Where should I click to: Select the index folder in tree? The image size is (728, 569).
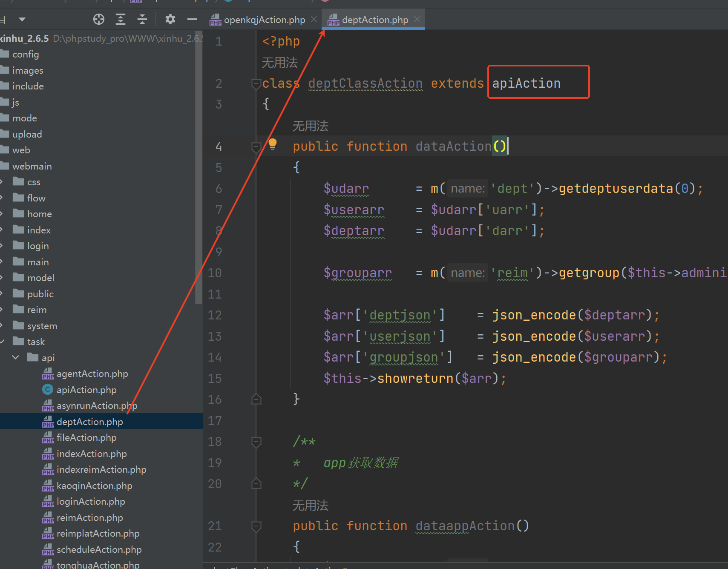click(39, 230)
